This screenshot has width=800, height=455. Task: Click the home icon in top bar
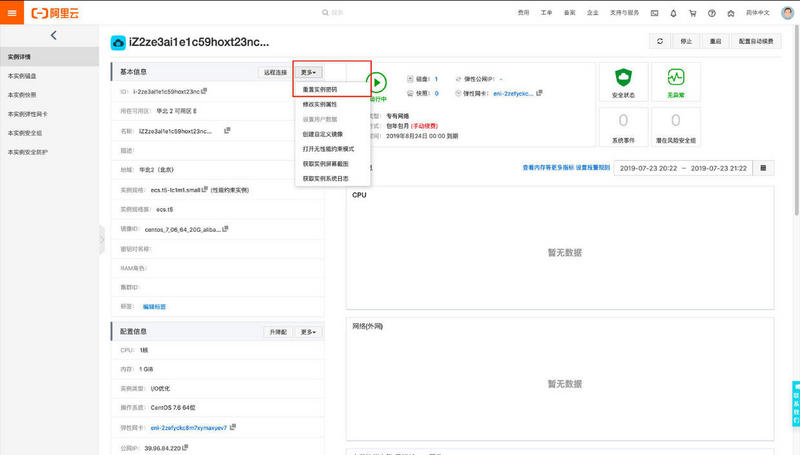pyautogui.click(x=731, y=13)
